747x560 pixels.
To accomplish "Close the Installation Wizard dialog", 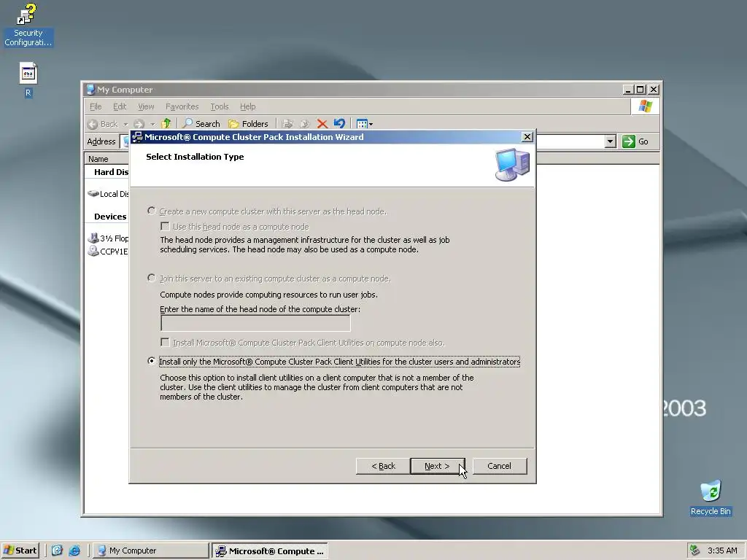I will pos(527,137).
